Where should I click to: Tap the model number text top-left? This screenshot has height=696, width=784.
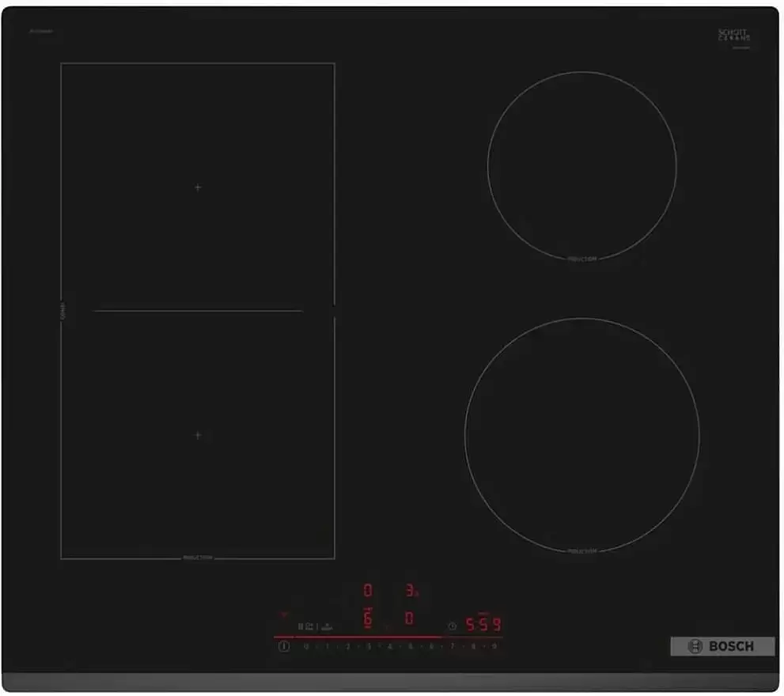click(41, 30)
